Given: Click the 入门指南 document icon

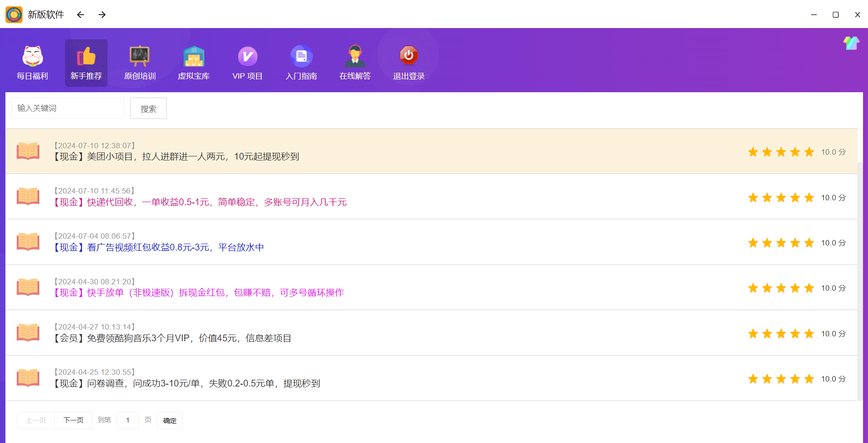Looking at the screenshot, I should coord(301,58).
